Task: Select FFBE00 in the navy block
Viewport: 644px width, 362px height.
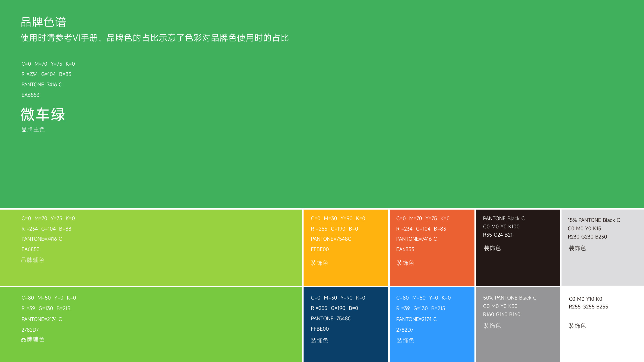Action: click(x=320, y=329)
